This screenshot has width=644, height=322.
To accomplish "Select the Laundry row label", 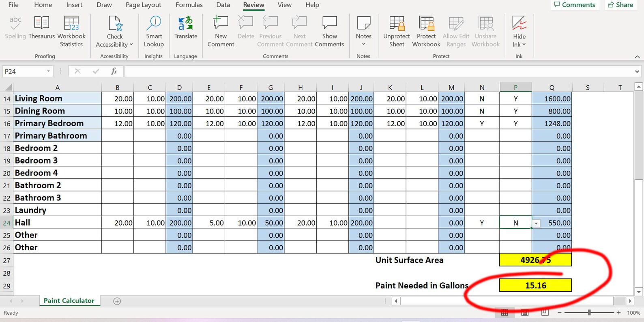I will [x=58, y=210].
